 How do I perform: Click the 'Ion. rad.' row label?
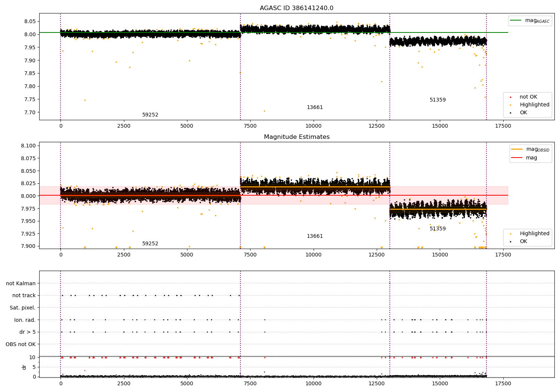click(x=25, y=320)
